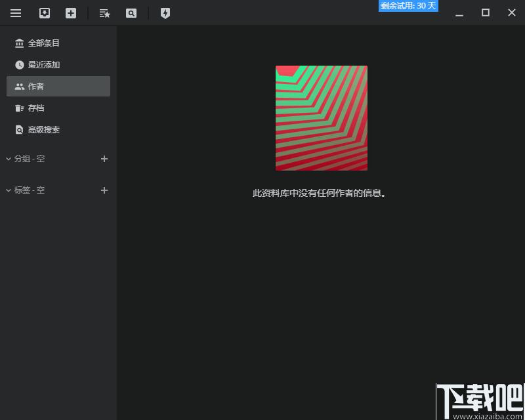Click the 此资料库中没有任何作者的信息 message
Screen dimensions: 525x420
tap(319, 193)
